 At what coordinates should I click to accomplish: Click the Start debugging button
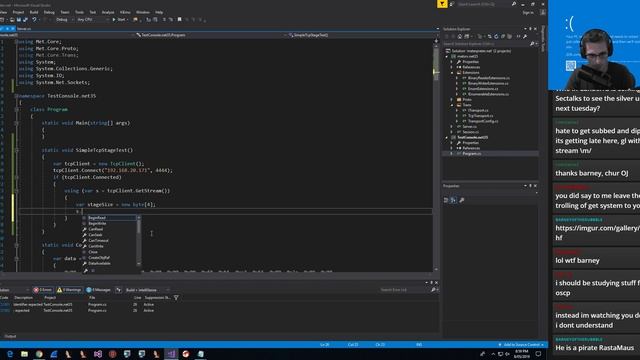pyautogui.click(x=119, y=19)
